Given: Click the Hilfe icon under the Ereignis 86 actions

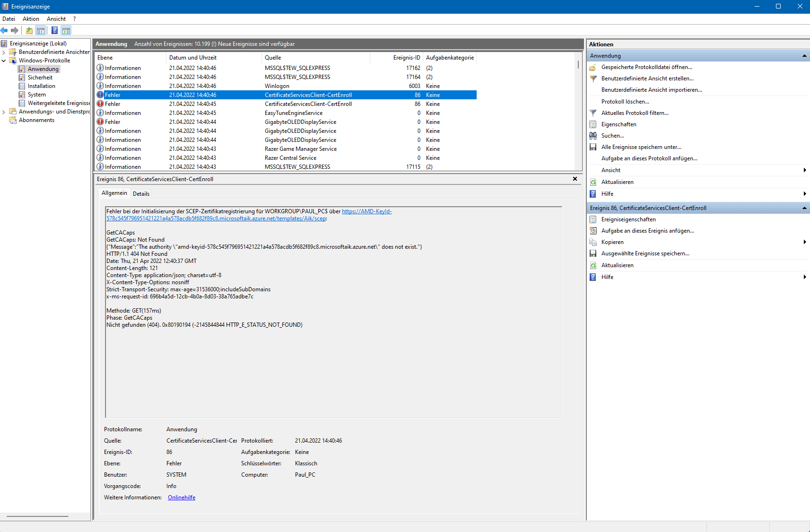Looking at the screenshot, I should (593, 277).
